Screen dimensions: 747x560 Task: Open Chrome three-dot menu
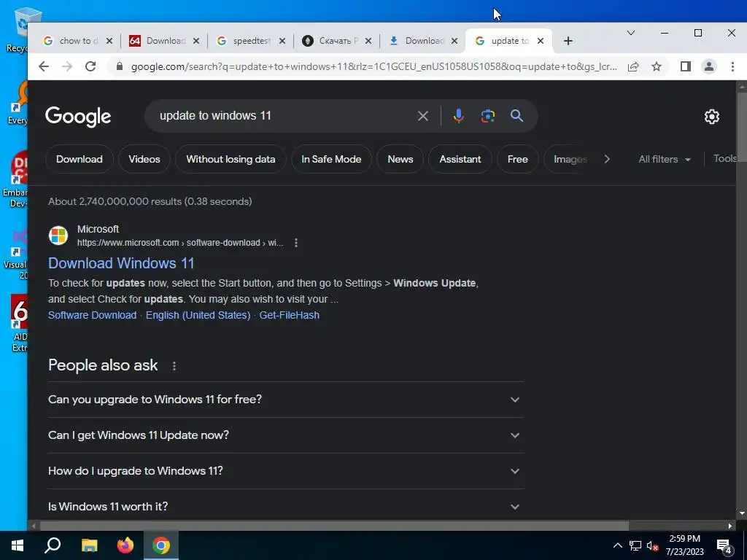pyautogui.click(x=732, y=66)
